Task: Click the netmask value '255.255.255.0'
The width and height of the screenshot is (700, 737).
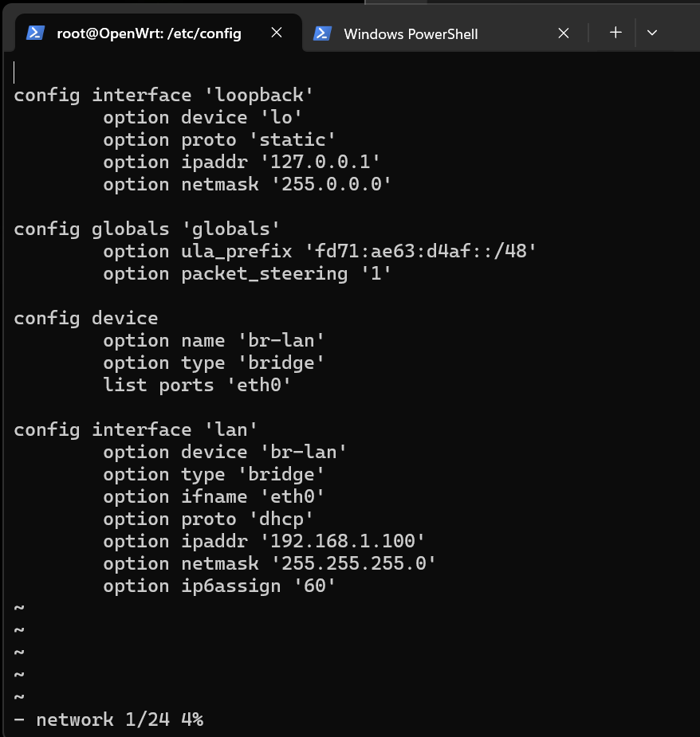Action: [x=353, y=563]
